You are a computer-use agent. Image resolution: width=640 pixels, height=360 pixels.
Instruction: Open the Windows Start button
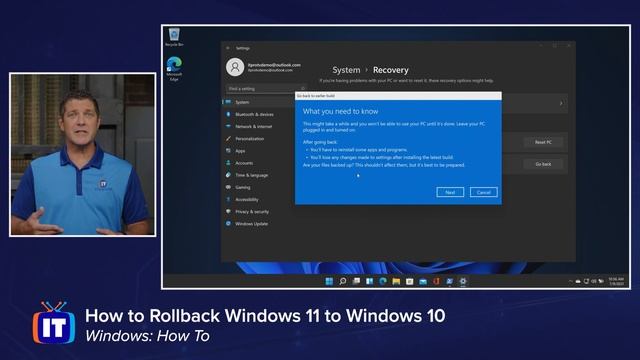[329, 281]
